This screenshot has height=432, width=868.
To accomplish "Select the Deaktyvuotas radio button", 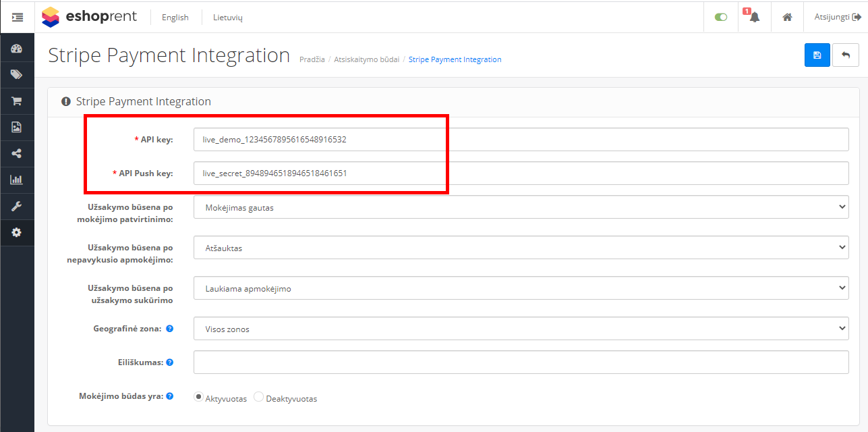I will coord(259,398).
